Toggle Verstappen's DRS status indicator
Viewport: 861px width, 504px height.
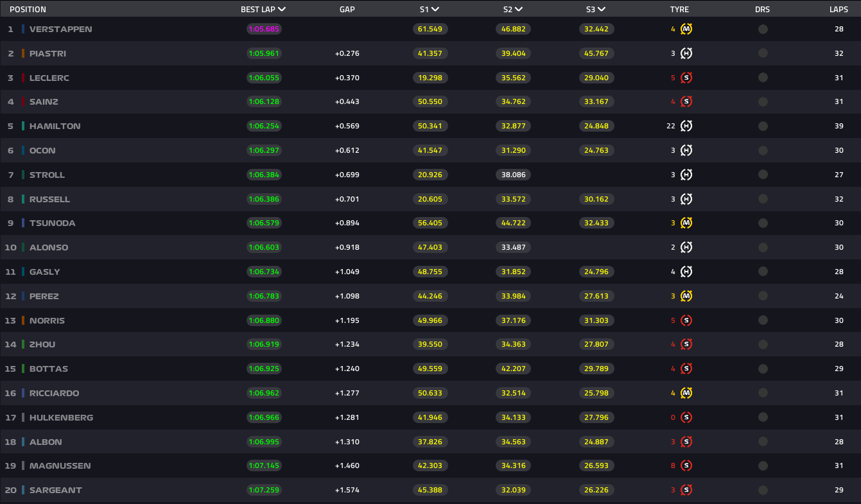(763, 29)
